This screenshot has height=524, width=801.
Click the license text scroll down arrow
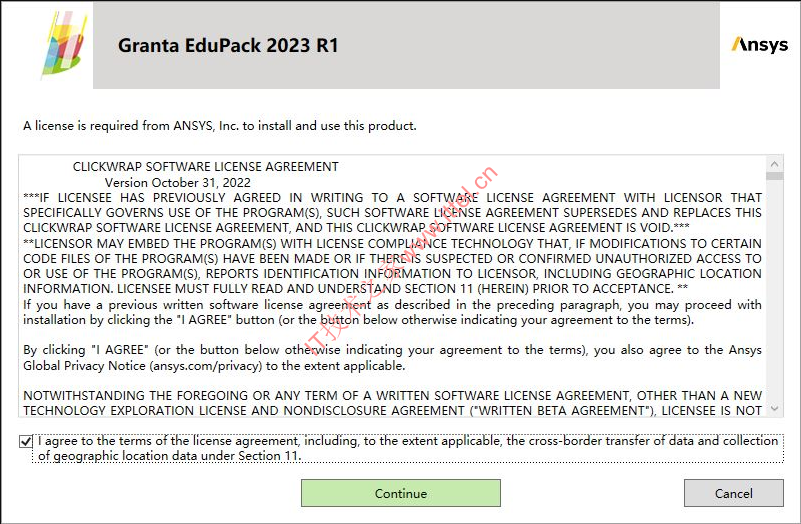[774, 409]
